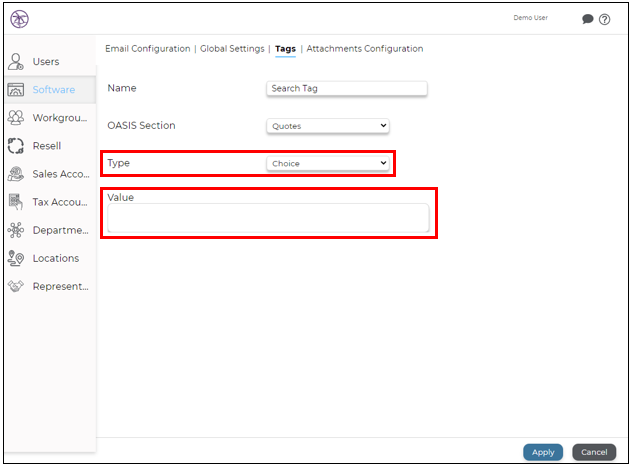634x469 pixels.
Task: Open the Locations sidebar icon
Action: (16, 258)
